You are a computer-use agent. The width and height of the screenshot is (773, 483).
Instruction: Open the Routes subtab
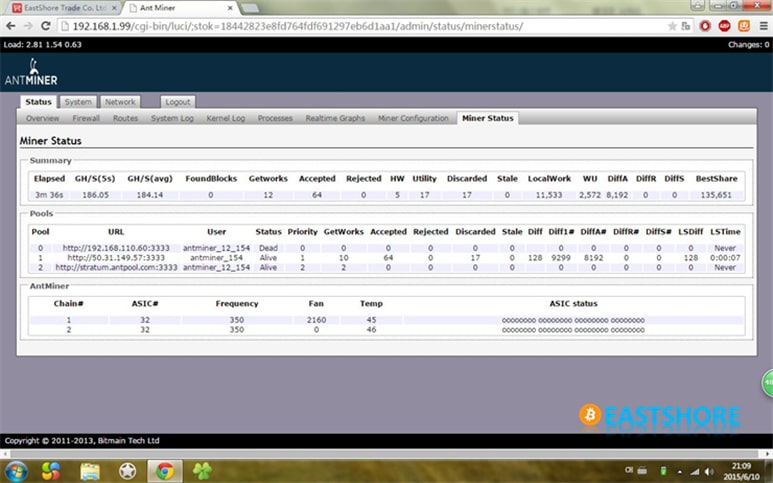point(125,118)
